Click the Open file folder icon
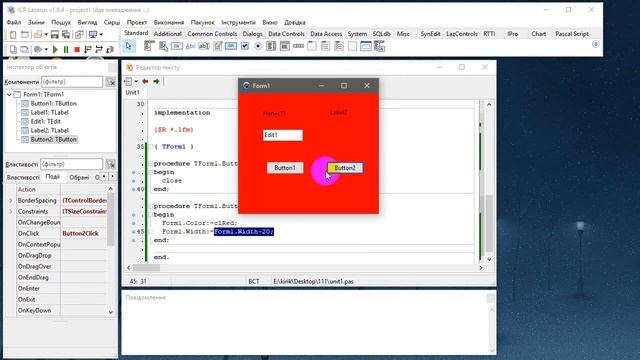Screen dimensions: 640x360 tap(38, 35)
